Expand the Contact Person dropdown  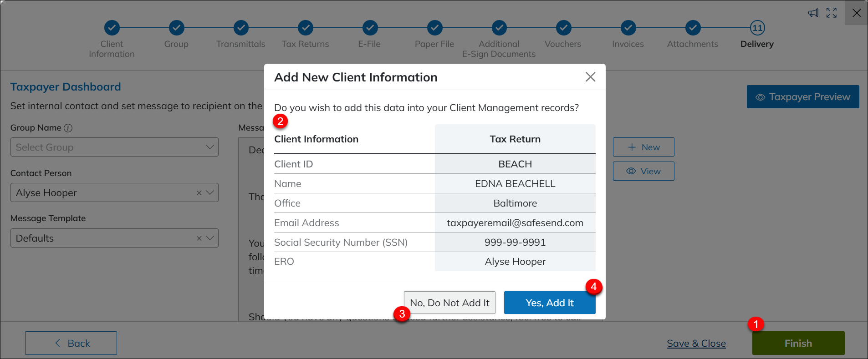[210, 193]
